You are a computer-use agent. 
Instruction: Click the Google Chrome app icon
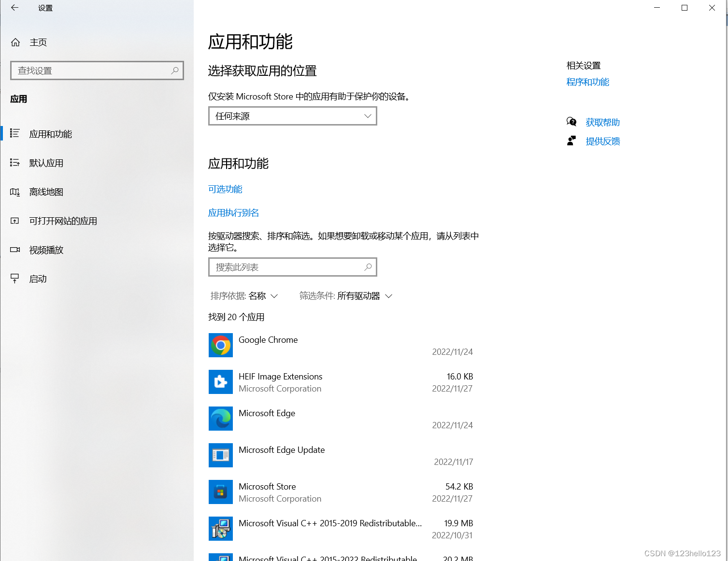[221, 345]
